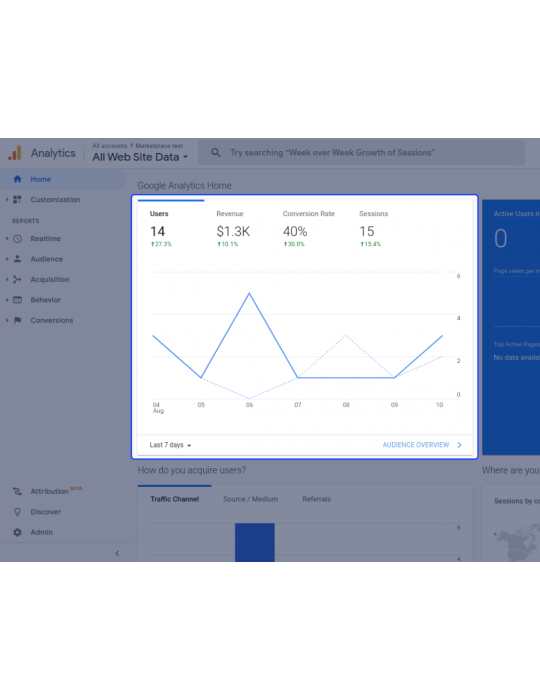Click the REPORTS section label

point(25,221)
